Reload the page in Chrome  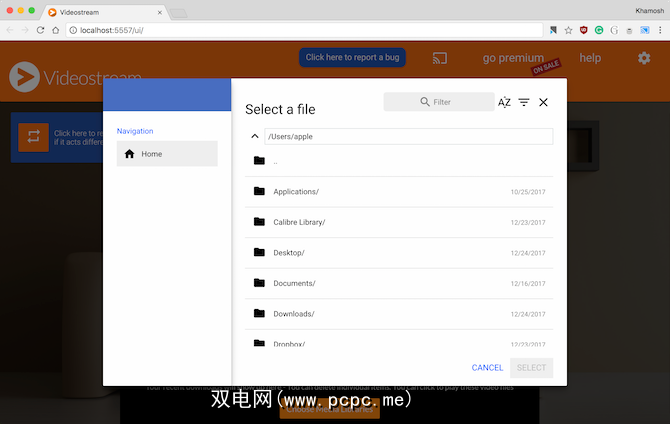40,30
